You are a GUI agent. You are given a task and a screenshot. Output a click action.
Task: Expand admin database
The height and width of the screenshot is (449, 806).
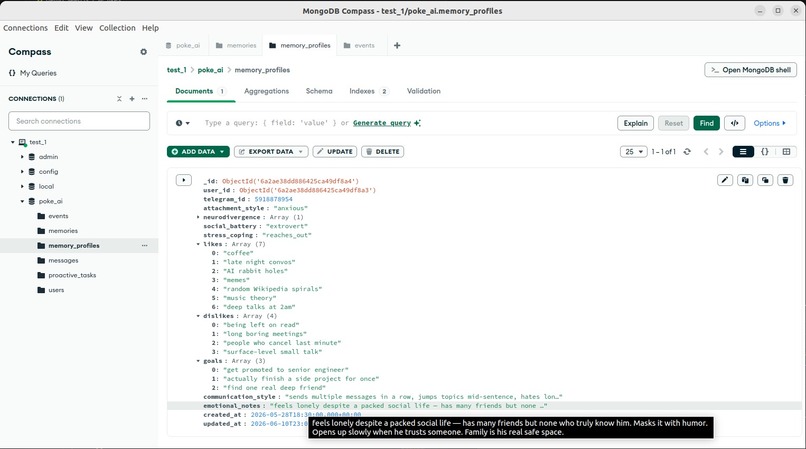click(x=22, y=157)
